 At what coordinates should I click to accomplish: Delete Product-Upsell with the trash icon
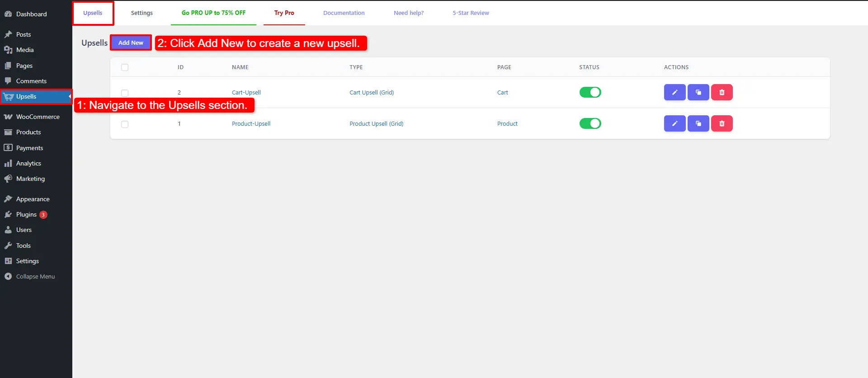click(722, 123)
